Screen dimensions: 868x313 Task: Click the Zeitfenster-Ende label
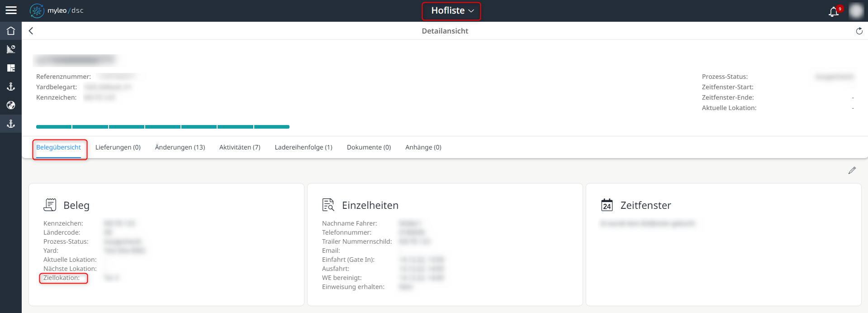pos(728,97)
